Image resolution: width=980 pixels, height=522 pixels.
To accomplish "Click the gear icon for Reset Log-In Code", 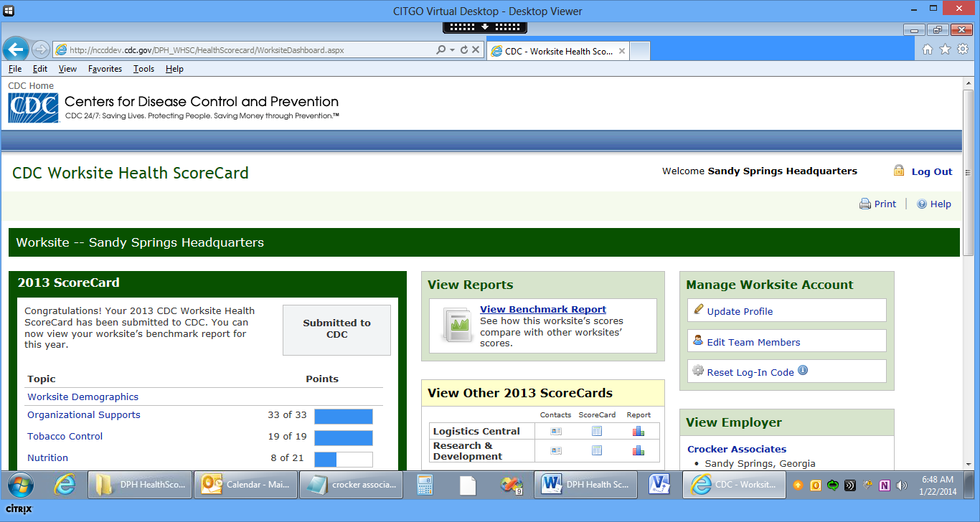I will (x=698, y=371).
